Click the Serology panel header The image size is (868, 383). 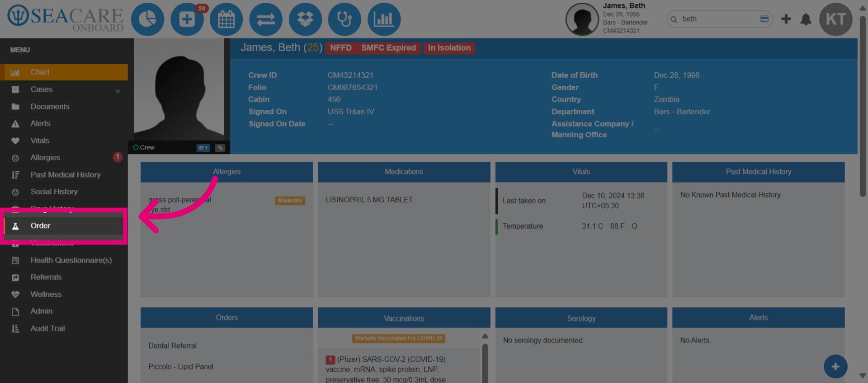581,318
